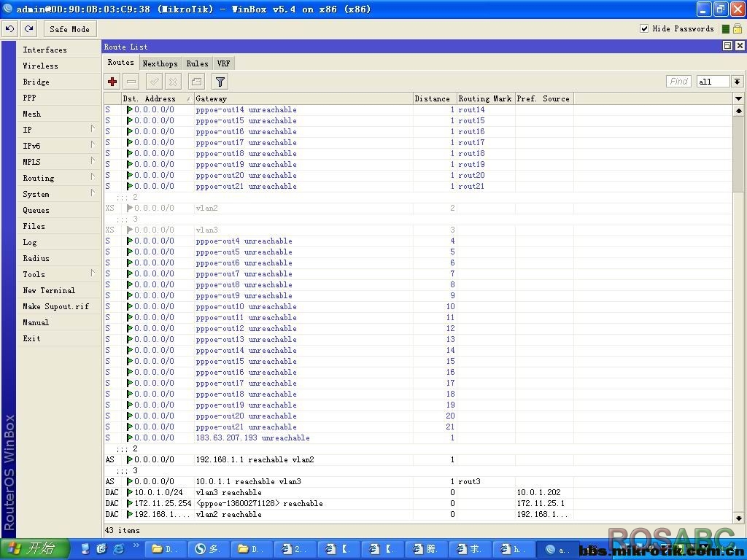Click Make Supout.rif
Viewport: 747px width, 560px height.
pyautogui.click(x=58, y=306)
